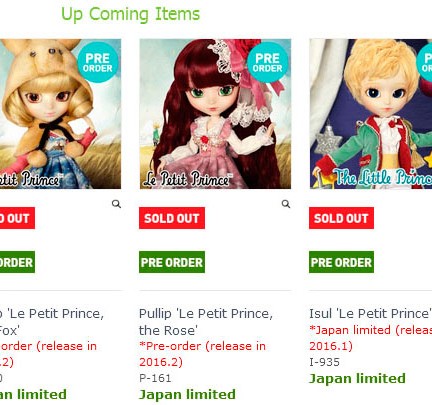Click the green PRE ORDER button for the Isul doll

[x=341, y=262]
